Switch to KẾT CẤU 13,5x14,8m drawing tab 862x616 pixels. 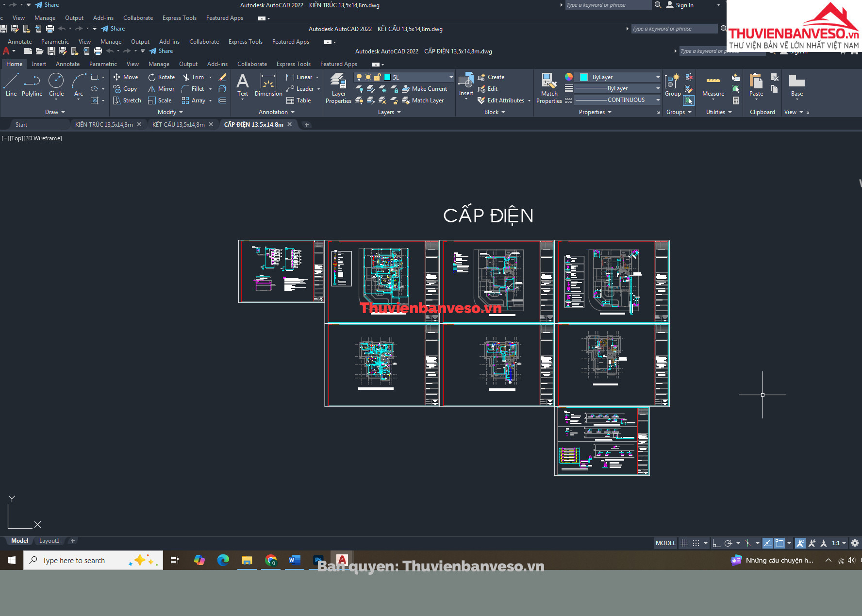click(x=178, y=125)
